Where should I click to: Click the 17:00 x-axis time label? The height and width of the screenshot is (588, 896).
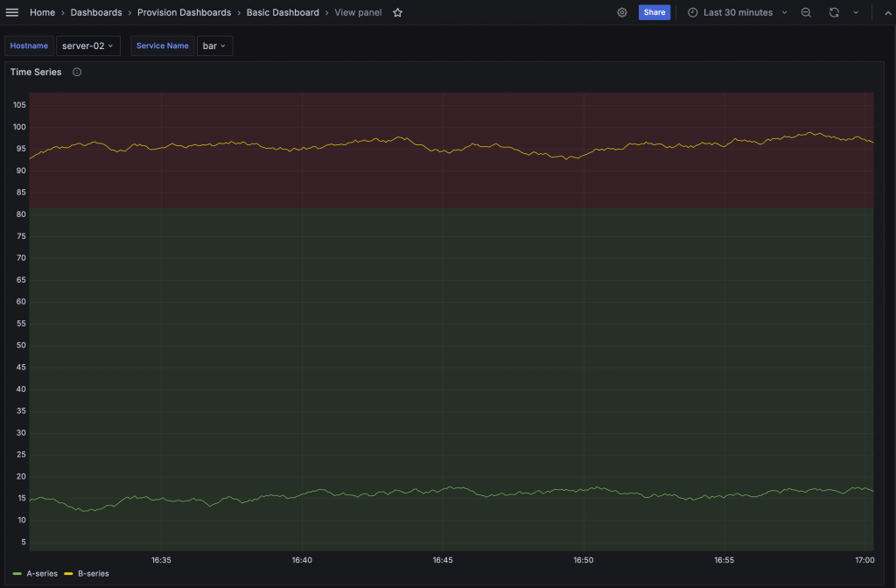864,560
